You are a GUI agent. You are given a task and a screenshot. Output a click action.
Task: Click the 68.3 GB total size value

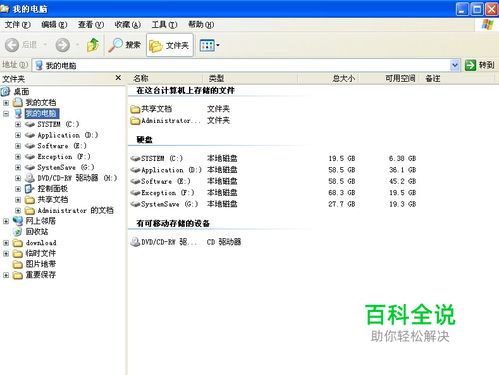point(342,193)
